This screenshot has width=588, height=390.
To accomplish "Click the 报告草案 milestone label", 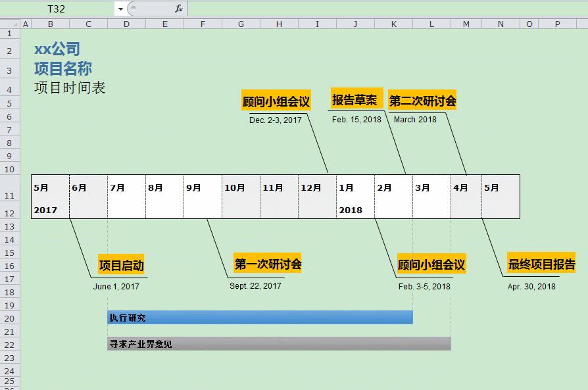I will click(356, 99).
